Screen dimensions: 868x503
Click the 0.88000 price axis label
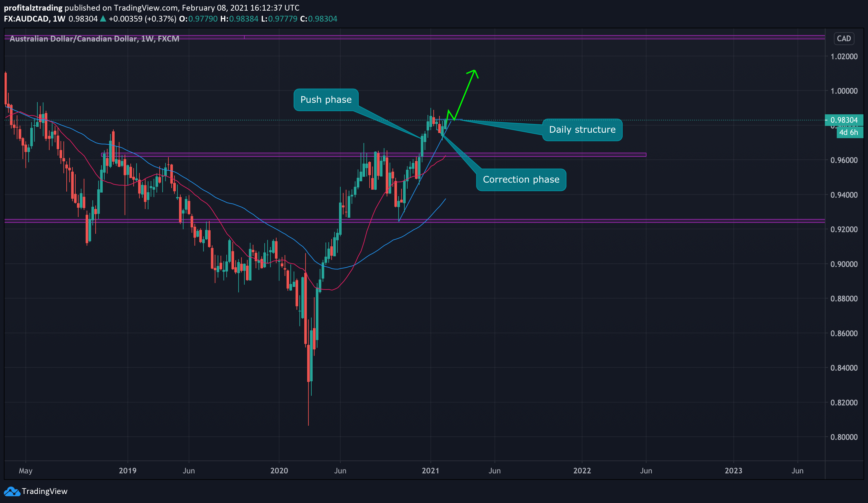[844, 299]
